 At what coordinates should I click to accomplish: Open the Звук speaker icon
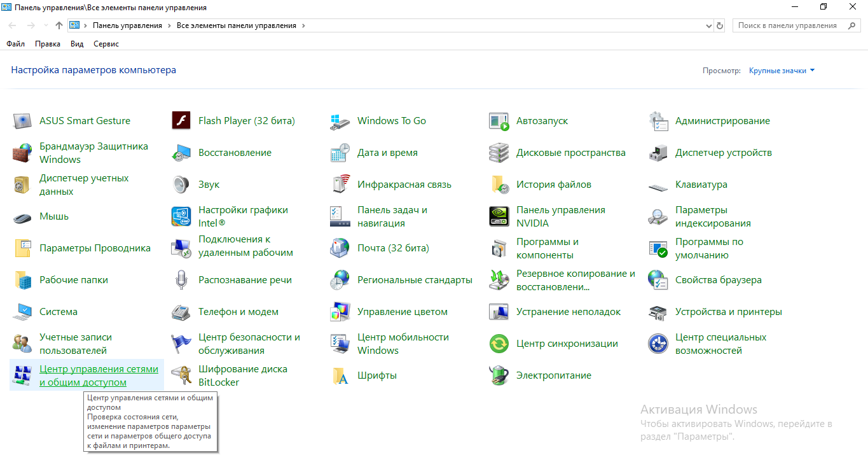click(x=181, y=185)
